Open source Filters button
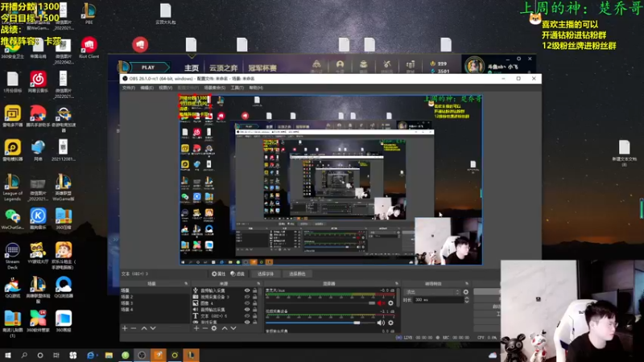The height and width of the screenshot is (362, 644). [x=237, y=274]
